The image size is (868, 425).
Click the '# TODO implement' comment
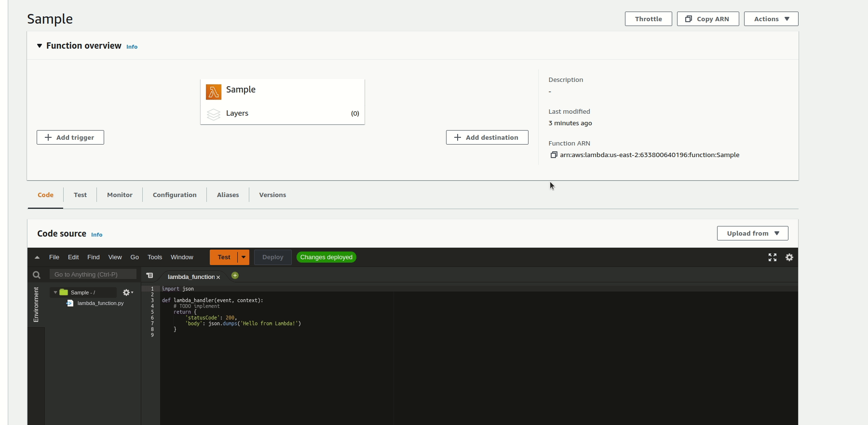197,306
